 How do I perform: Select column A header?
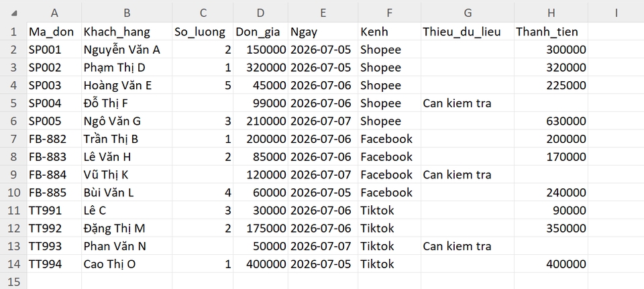[54, 13]
